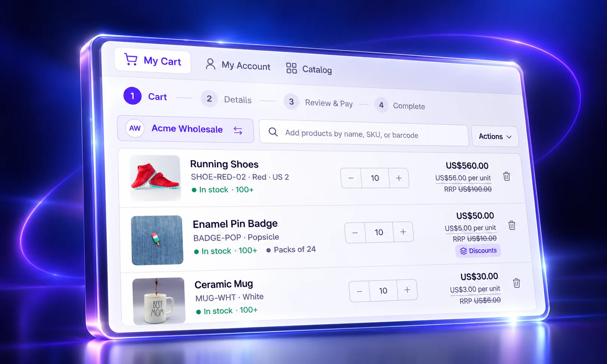Increase Ceramic Mug quantity

[x=407, y=290]
